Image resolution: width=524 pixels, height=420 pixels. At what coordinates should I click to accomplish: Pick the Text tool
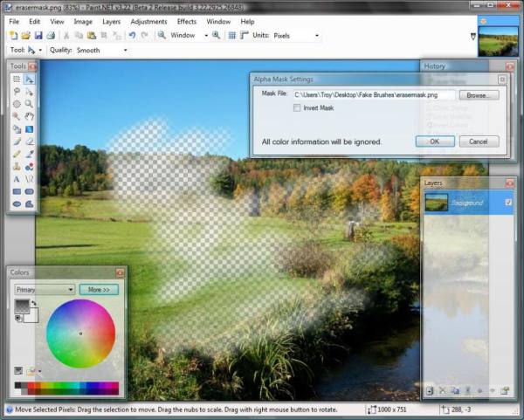click(x=17, y=178)
